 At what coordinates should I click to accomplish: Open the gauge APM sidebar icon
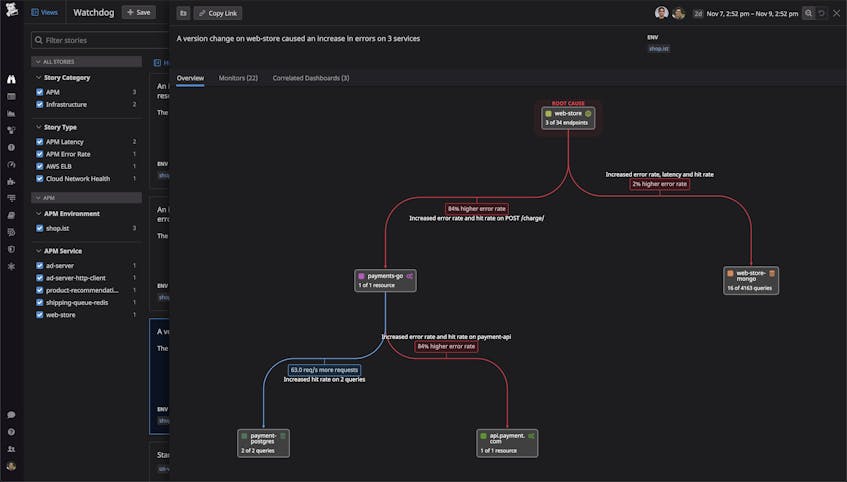[11, 164]
